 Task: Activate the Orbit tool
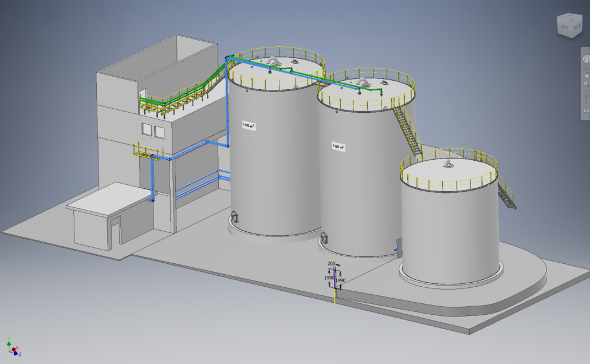(x=586, y=97)
